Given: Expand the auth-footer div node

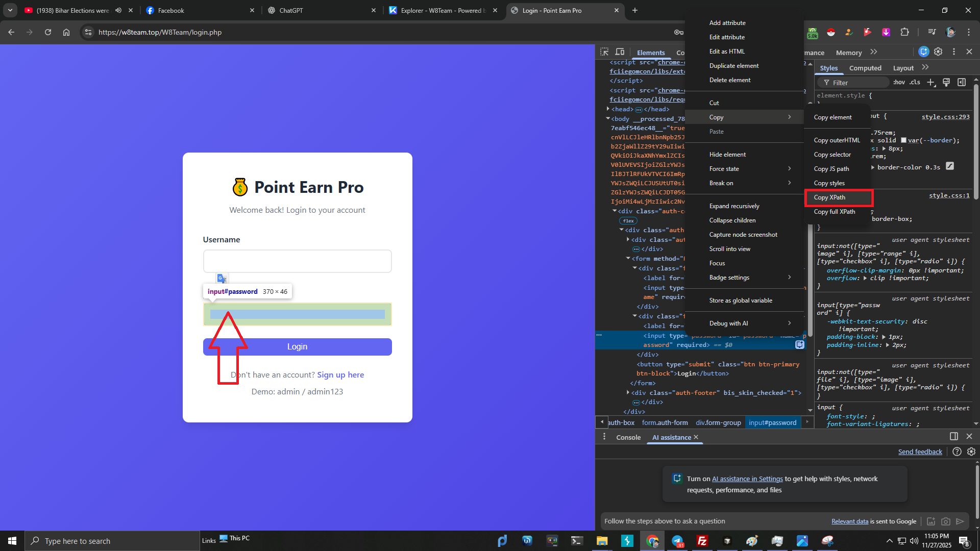Looking at the screenshot, I should [628, 393].
